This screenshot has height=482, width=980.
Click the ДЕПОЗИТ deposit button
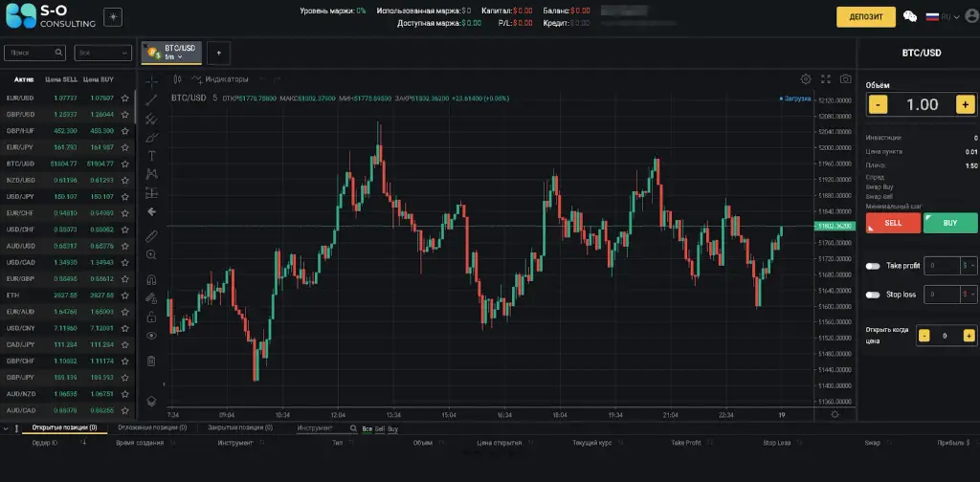[865, 17]
